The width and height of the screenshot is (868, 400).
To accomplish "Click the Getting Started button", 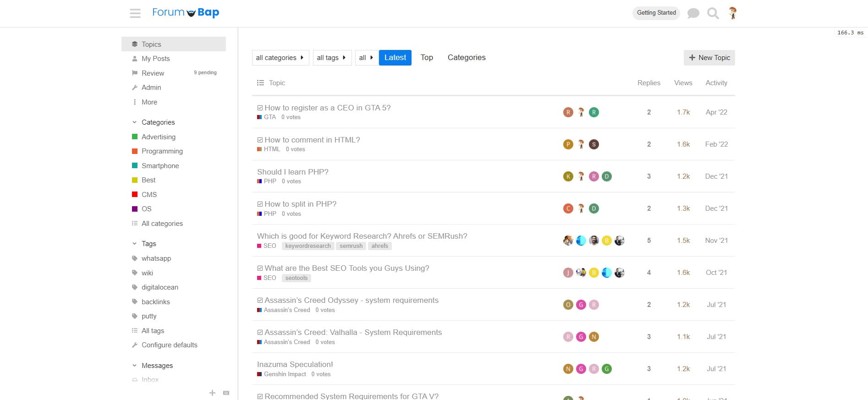I will (656, 13).
